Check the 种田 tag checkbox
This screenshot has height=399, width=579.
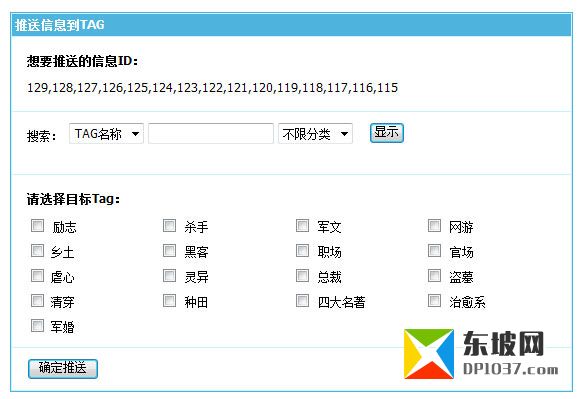coord(169,300)
